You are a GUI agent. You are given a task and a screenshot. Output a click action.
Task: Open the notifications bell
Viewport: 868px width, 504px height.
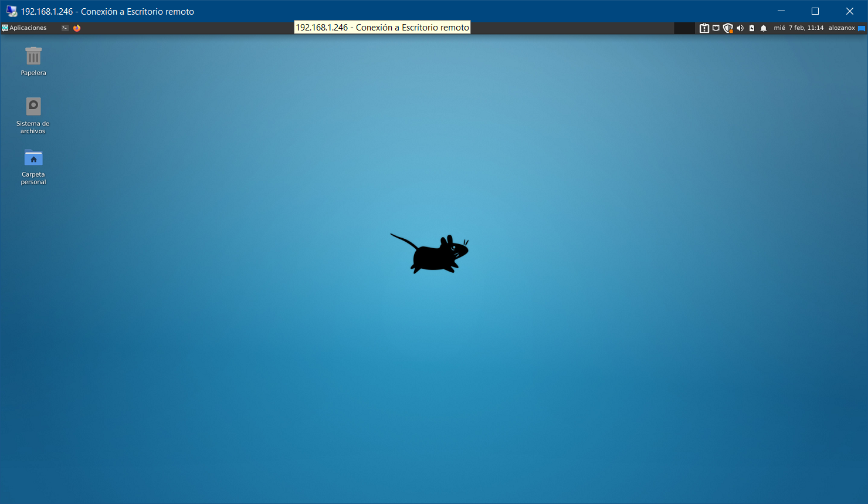coord(764,28)
